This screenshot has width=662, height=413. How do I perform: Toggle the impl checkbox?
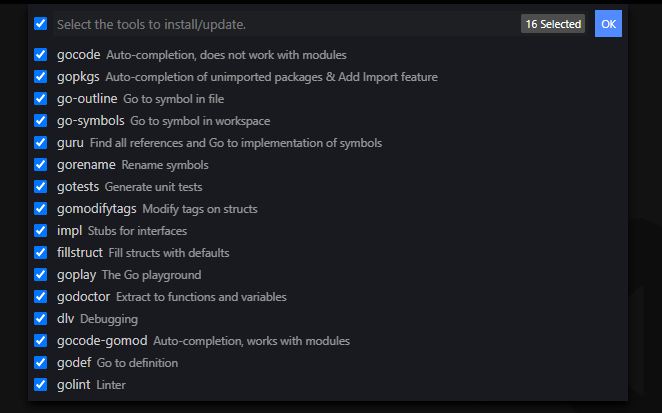click(x=41, y=231)
